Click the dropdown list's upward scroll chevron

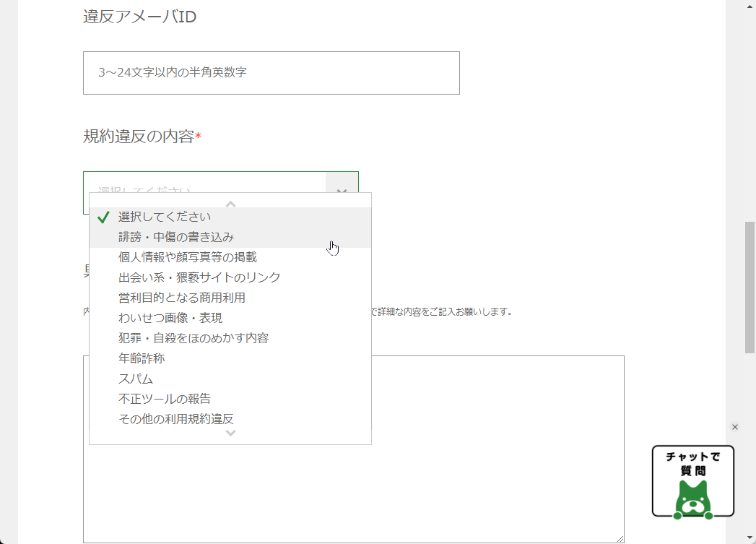[x=230, y=204]
